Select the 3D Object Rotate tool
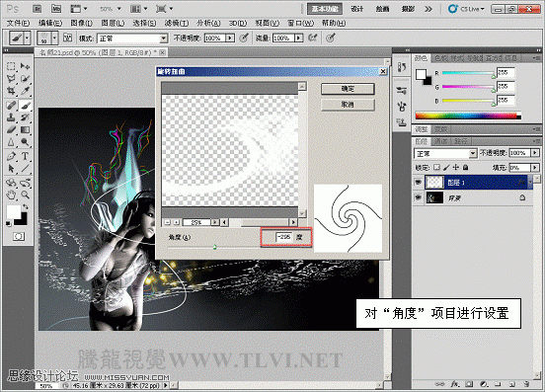Viewport: 545px width, 392px height. click(x=11, y=182)
